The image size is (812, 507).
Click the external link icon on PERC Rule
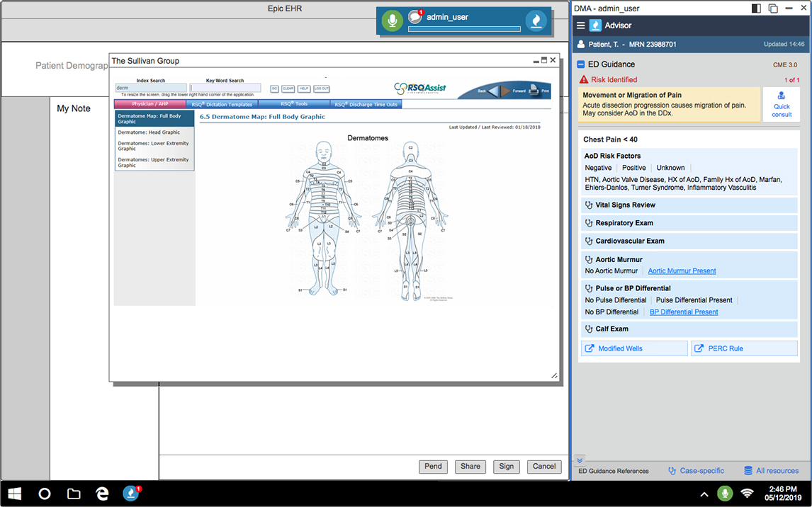699,348
